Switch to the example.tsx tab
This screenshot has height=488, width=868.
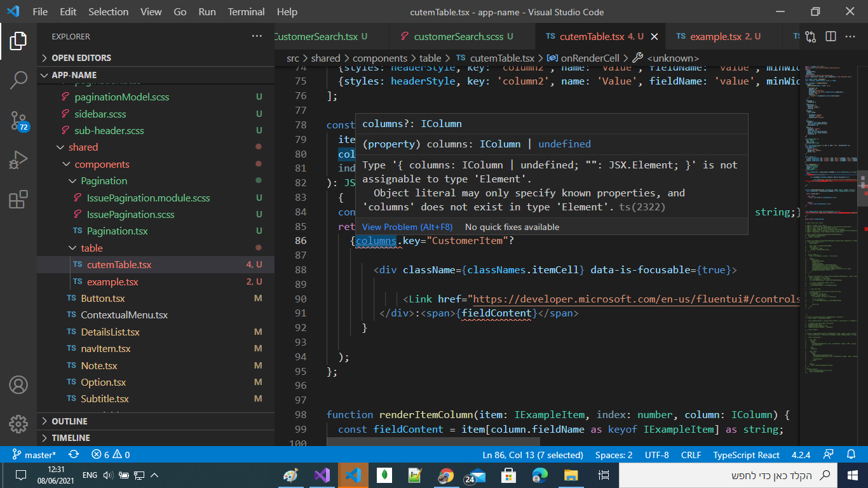715,36
